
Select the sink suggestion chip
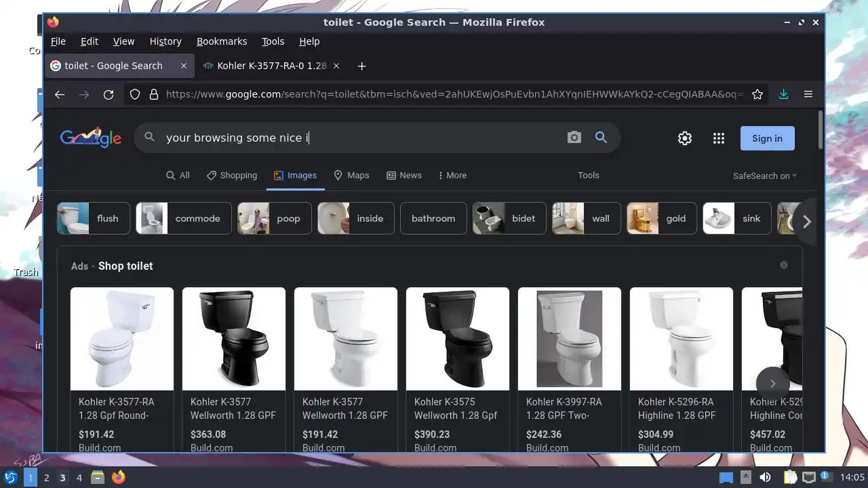pos(737,218)
